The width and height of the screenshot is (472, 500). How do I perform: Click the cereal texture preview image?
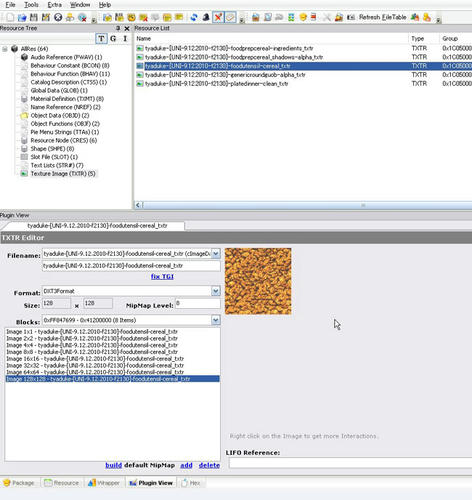coord(258,281)
